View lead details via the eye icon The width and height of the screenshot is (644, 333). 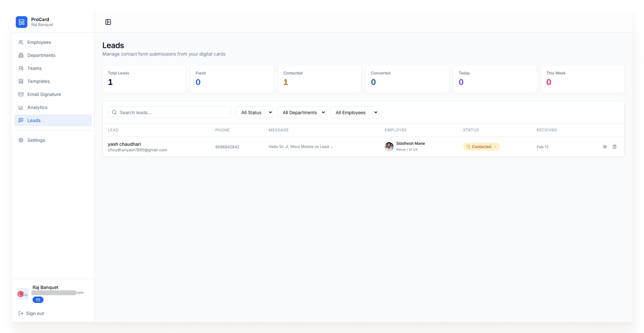[x=604, y=147]
